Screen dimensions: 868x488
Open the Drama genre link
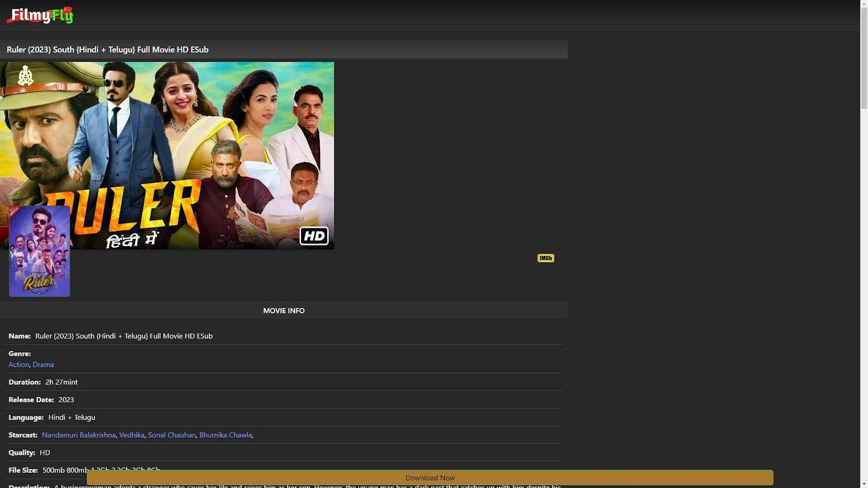[x=43, y=364]
